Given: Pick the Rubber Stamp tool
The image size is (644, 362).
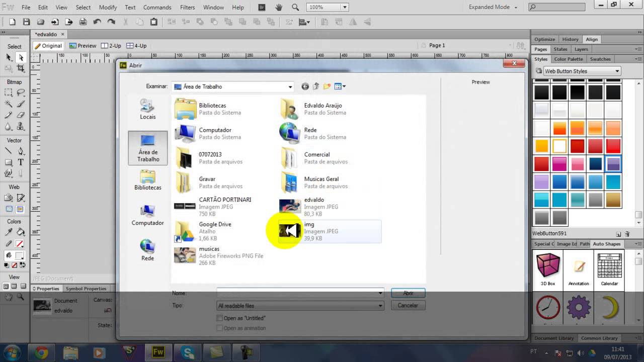Looking at the screenshot, I should 21,127.
